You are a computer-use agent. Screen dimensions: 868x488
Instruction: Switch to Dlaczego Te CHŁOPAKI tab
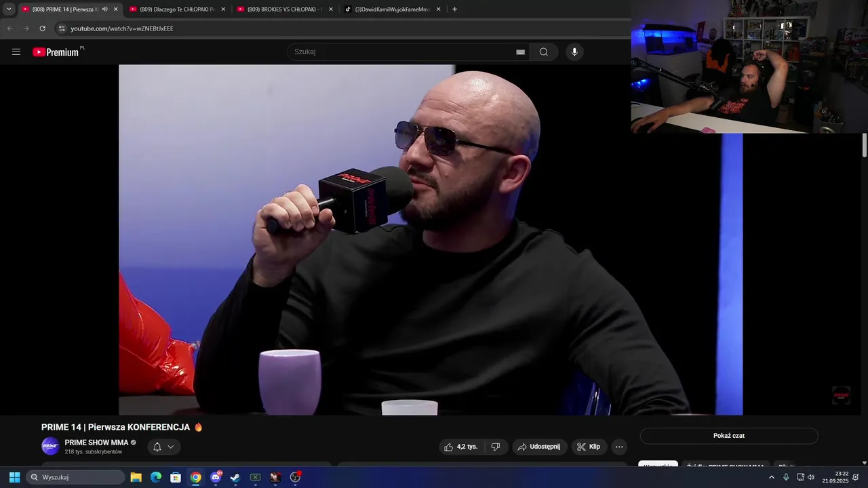click(178, 9)
